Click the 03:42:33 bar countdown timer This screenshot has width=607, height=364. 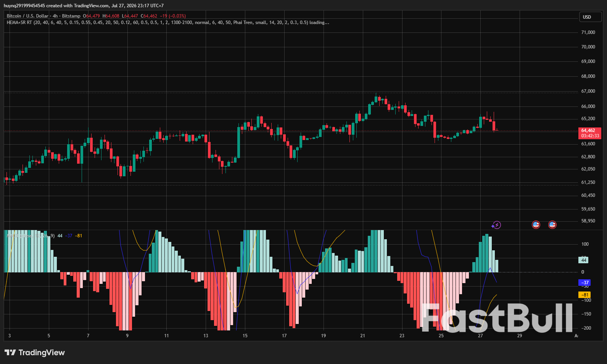(x=590, y=136)
